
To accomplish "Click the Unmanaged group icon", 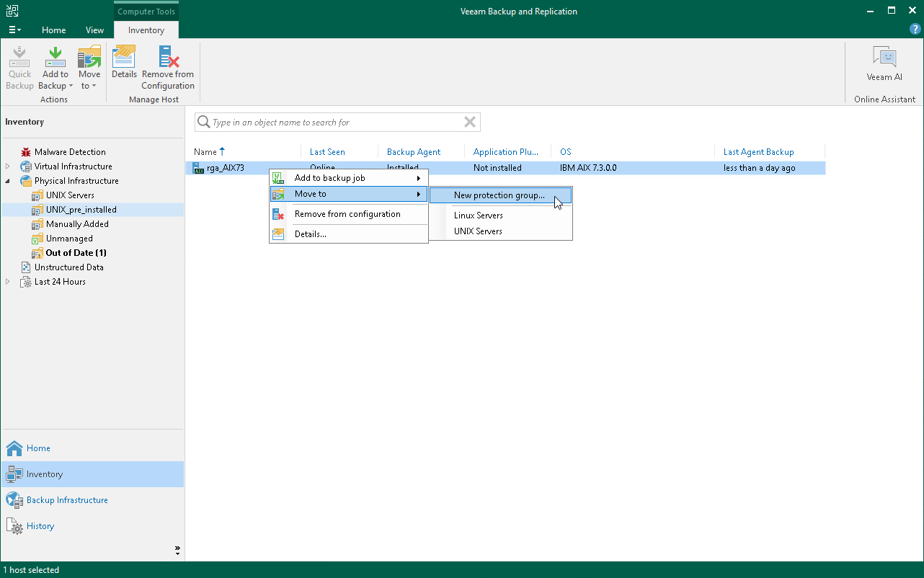I will point(37,239).
